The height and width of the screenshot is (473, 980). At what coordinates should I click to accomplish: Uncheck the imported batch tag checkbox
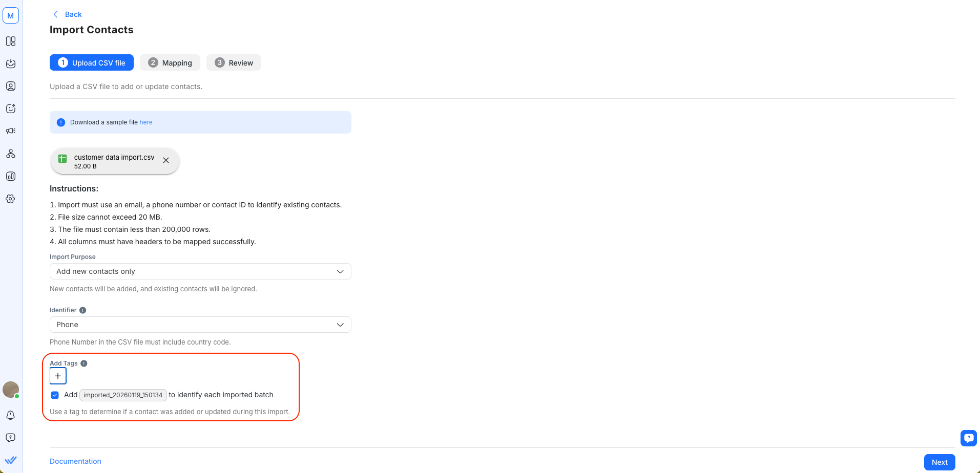coord(55,395)
